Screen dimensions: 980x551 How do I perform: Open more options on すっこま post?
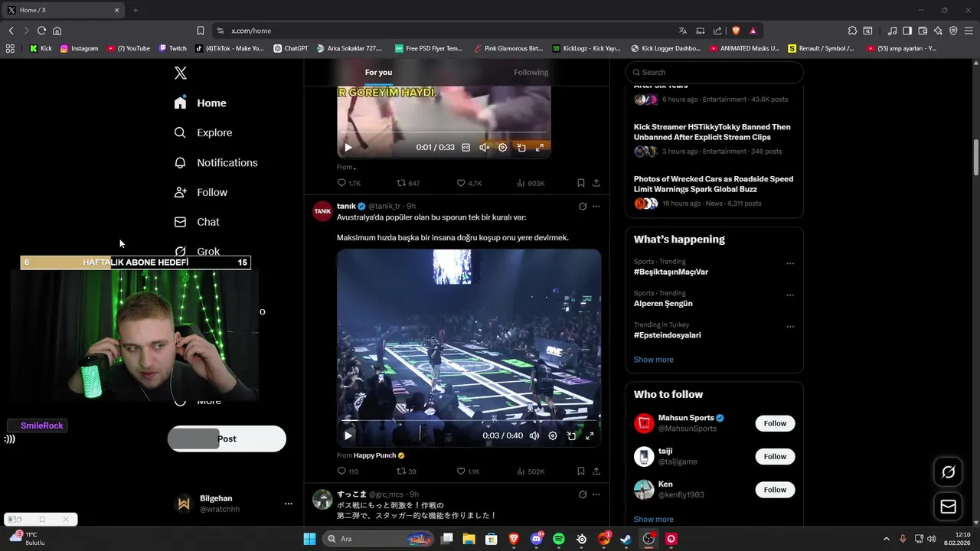596,494
